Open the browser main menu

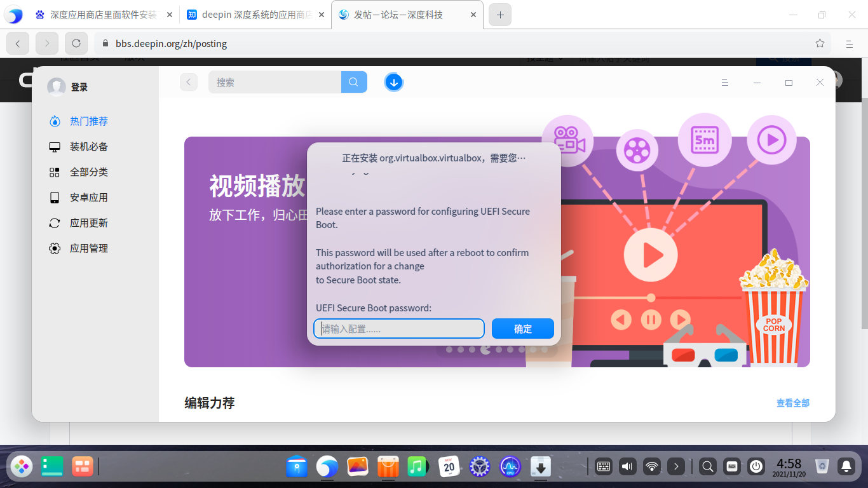click(x=849, y=44)
